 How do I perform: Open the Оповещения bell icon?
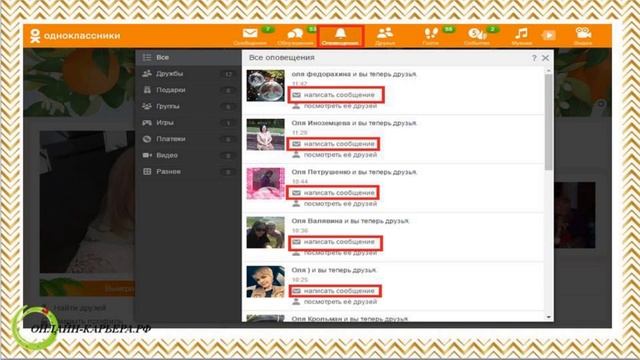(340, 33)
